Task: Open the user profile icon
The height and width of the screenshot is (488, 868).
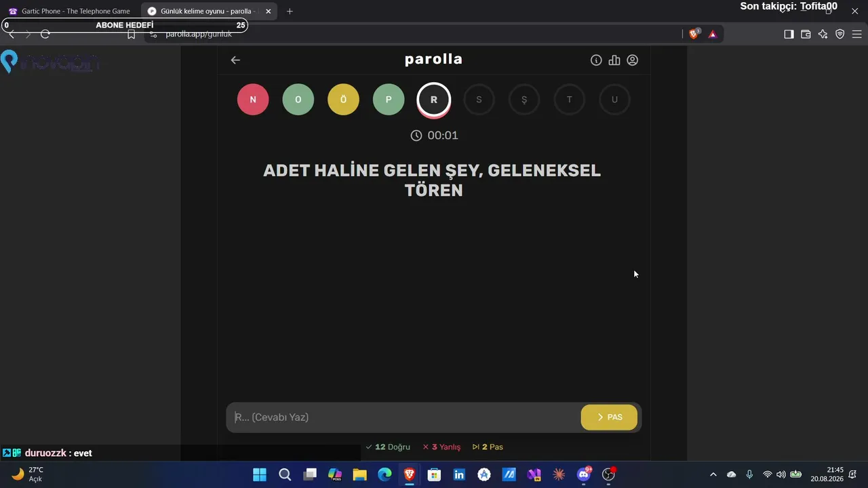Action: click(x=633, y=60)
